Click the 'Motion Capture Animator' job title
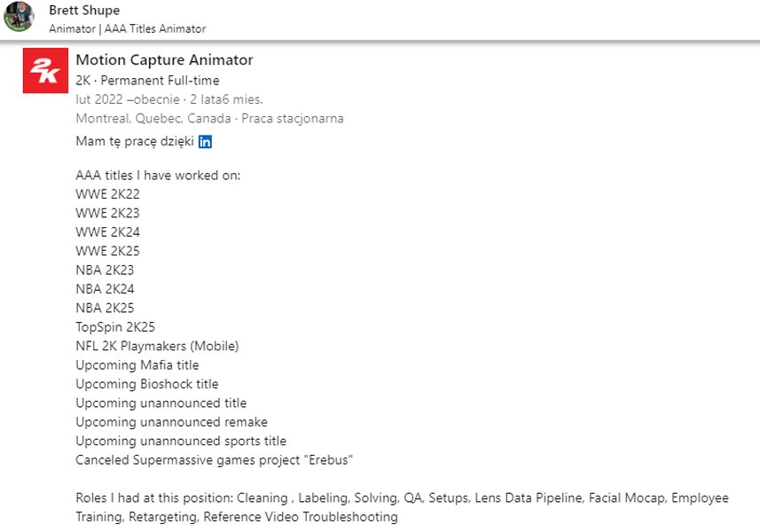 [164, 60]
